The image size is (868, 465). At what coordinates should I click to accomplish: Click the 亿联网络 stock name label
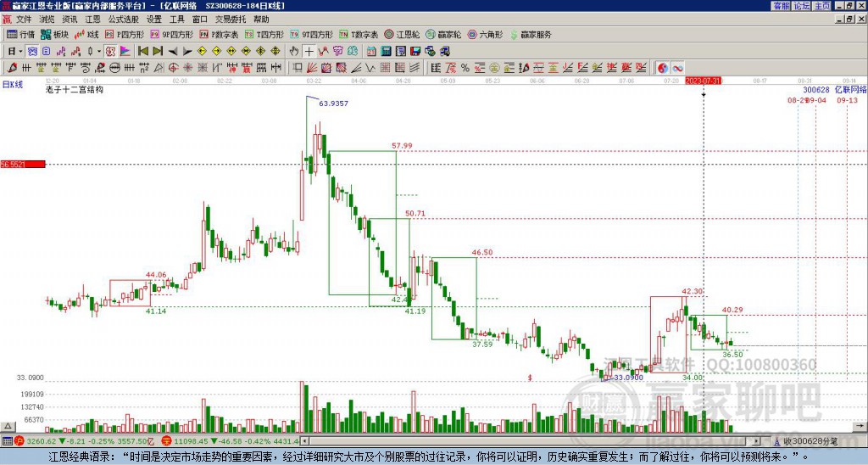[851, 90]
